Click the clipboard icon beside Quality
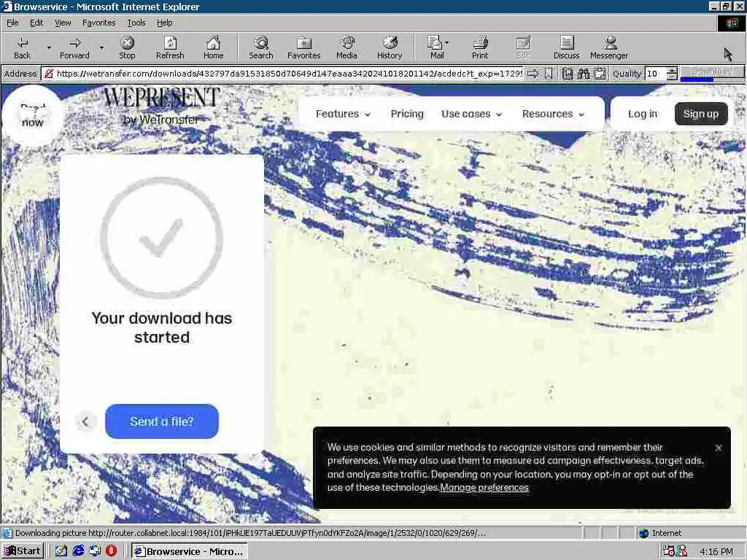This screenshot has height=560, width=747. [x=600, y=74]
